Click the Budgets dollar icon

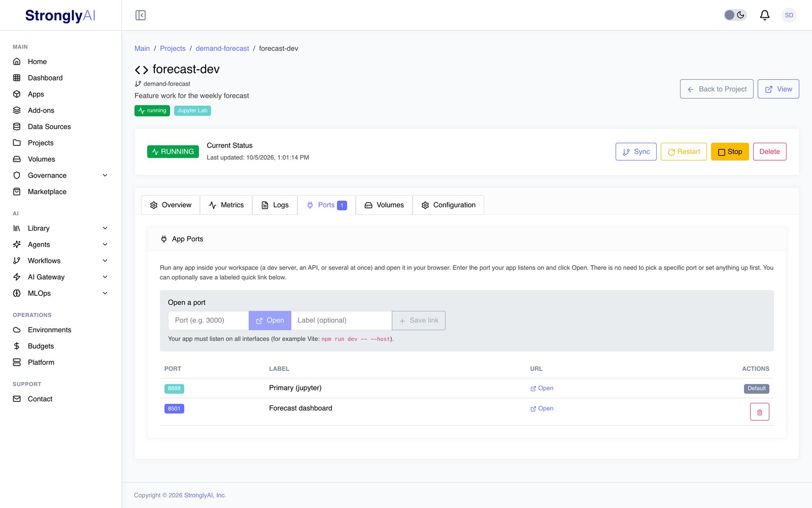click(17, 346)
